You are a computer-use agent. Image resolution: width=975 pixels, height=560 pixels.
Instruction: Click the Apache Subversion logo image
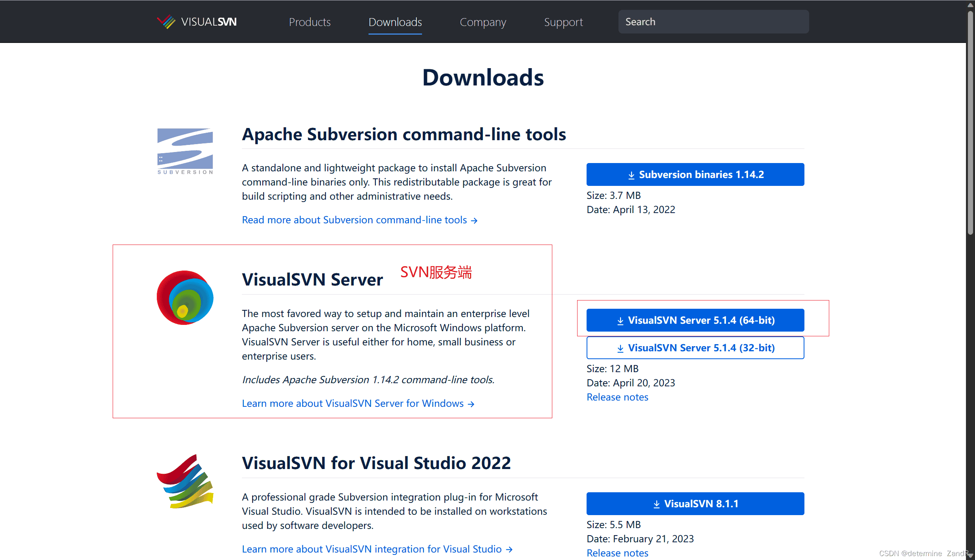tap(184, 151)
